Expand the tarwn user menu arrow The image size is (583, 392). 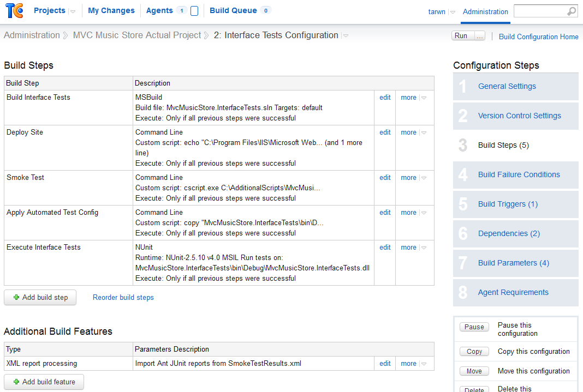(453, 12)
